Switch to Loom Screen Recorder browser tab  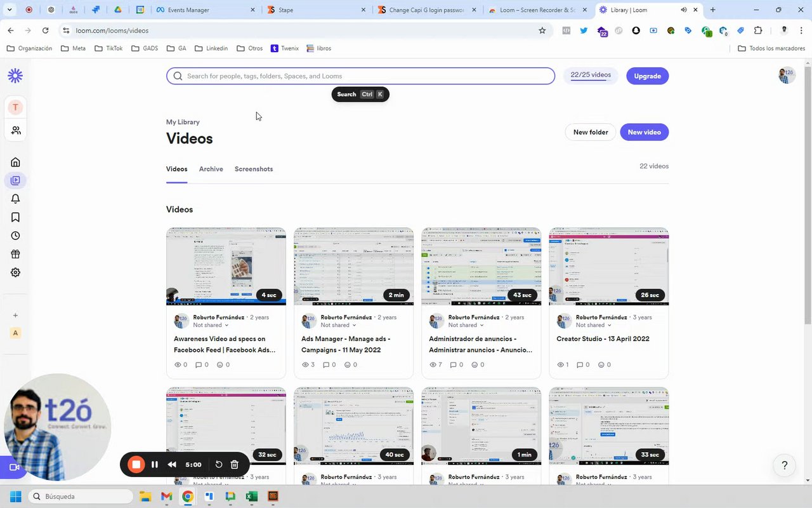pos(539,10)
